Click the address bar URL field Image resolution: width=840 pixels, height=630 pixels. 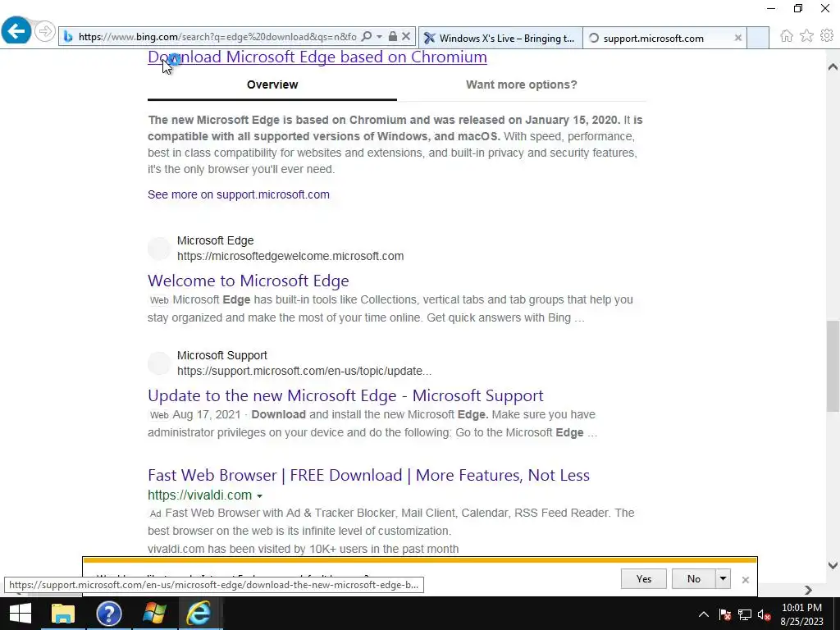coord(217,36)
